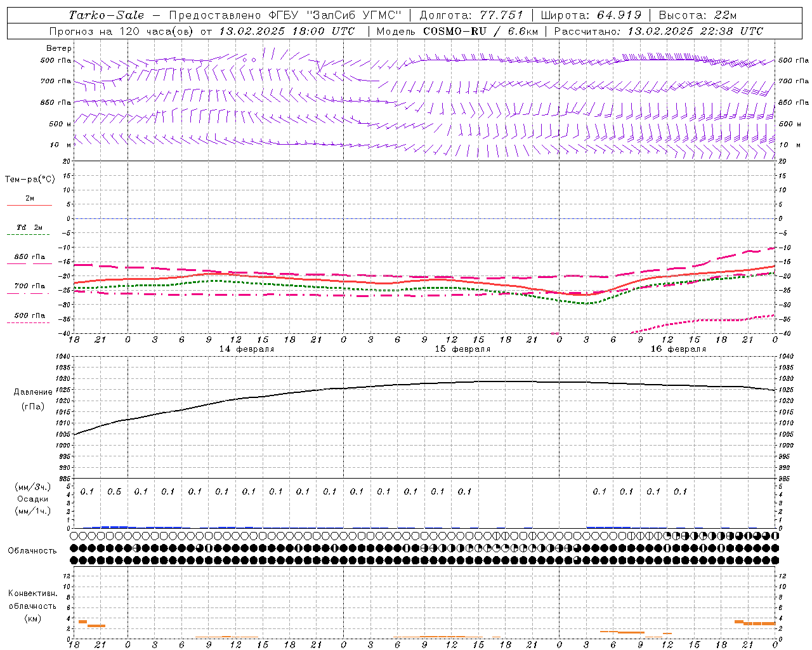
Task: Click the '15 февраля' date label
Action: coord(462,349)
